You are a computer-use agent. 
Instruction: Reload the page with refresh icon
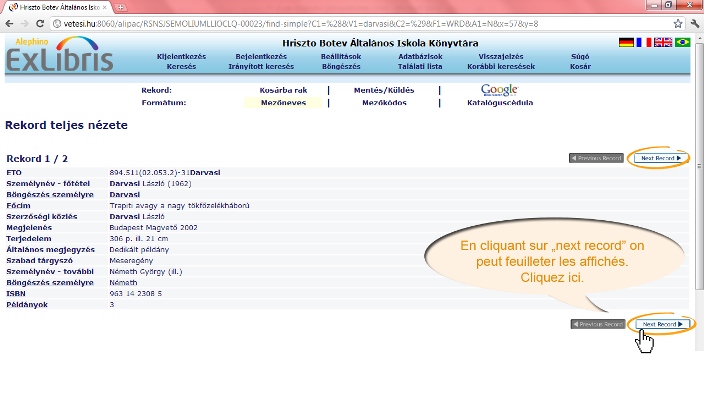(x=40, y=23)
